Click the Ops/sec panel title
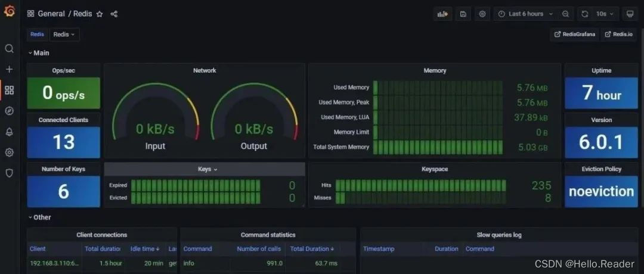This screenshot has width=644, height=274. pos(63,70)
